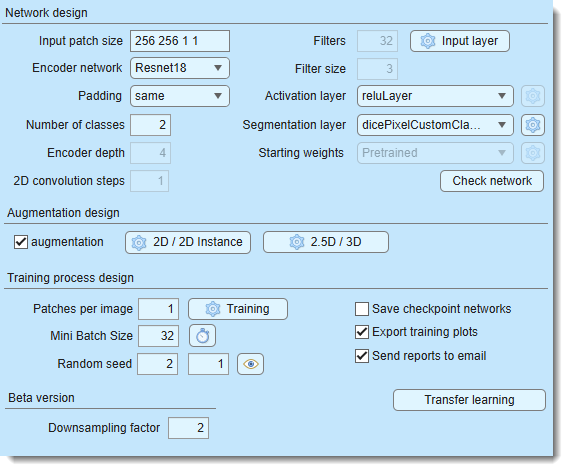Click Activation layer settings gear icon
This screenshot has width=568, height=471.
tap(532, 96)
